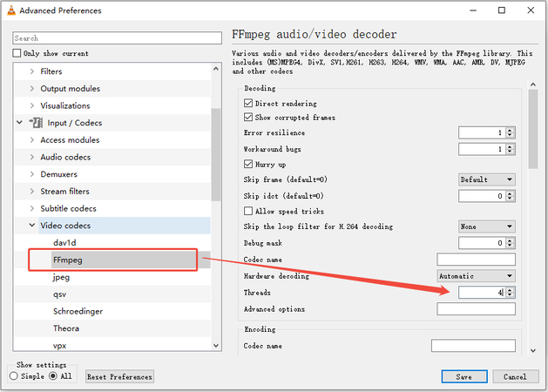This screenshot has height=392, width=548.
Task: Click Error resilience spinner arrows
Action: [x=510, y=132]
